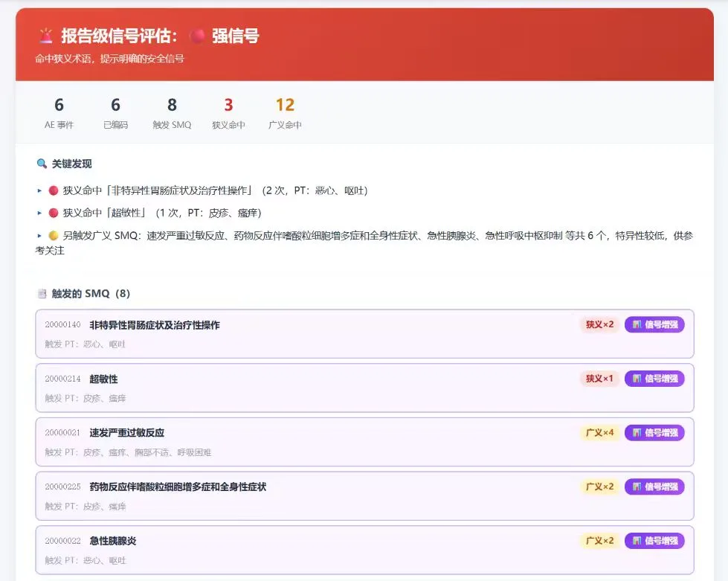Click the 关键发现 section heading
This screenshot has width=728, height=581.
click(71, 164)
